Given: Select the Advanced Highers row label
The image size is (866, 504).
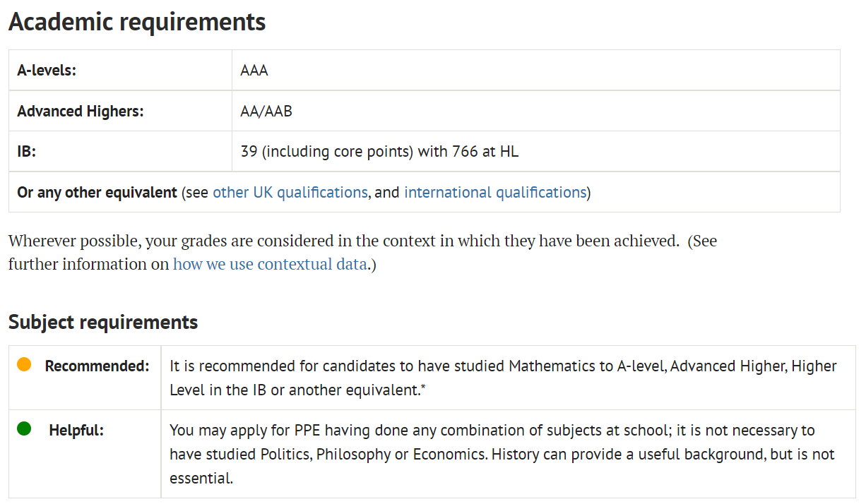Looking at the screenshot, I should click(x=81, y=112).
